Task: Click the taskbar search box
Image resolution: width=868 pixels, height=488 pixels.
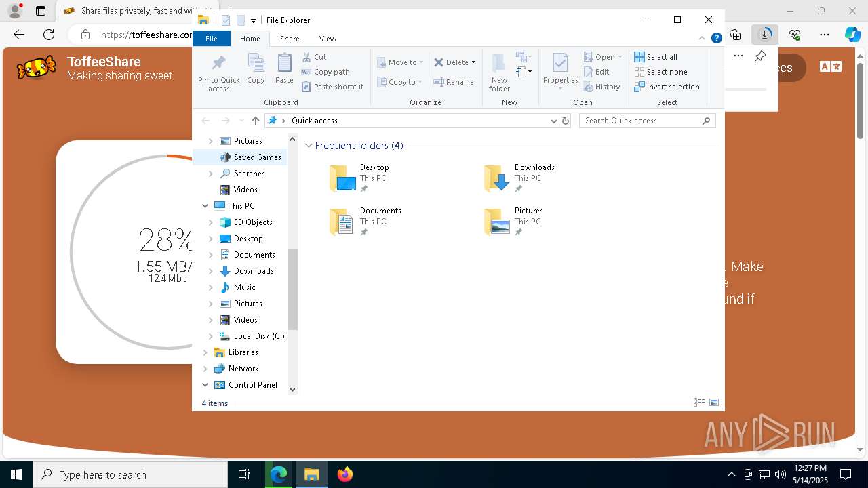Action: [130, 474]
